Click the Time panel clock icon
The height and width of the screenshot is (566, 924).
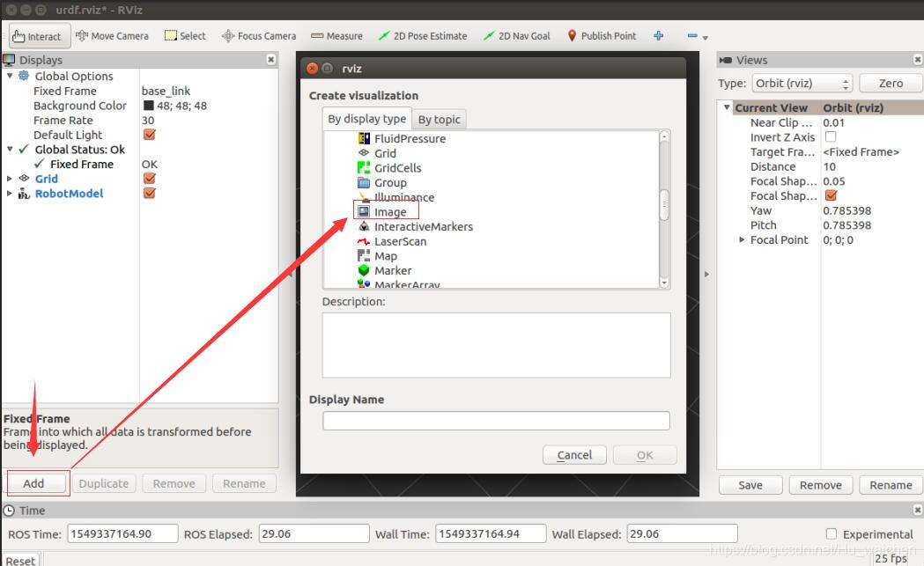(9, 511)
